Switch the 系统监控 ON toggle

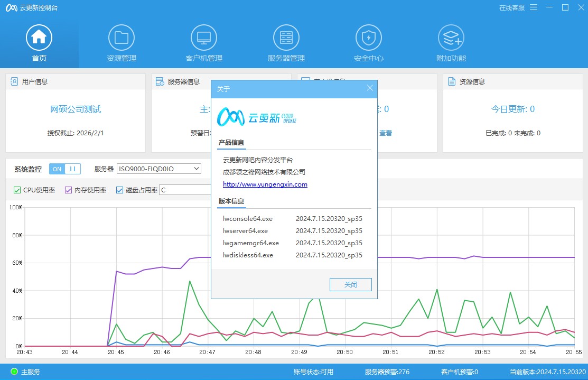tap(57, 169)
